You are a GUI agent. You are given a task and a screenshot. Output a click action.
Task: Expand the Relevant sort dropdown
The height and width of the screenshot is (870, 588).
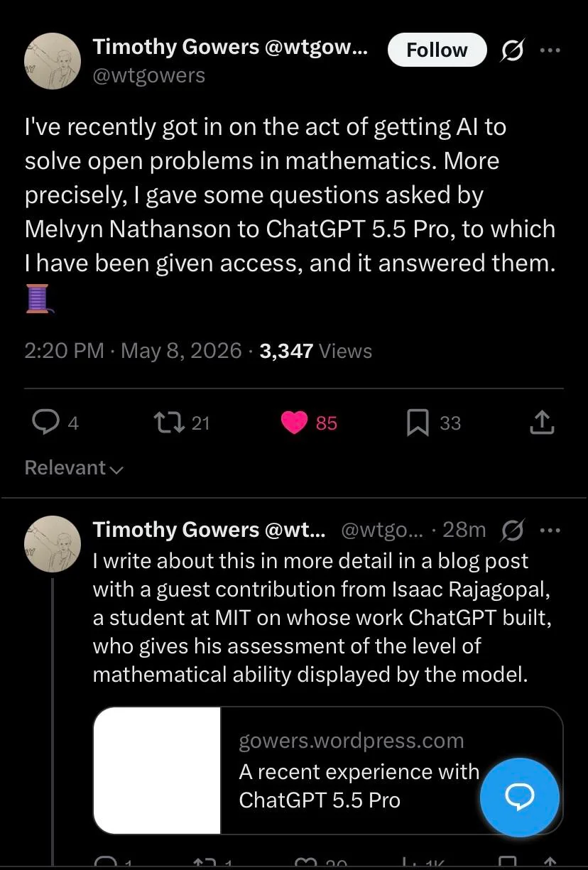pyautogui.click(x=75, y=467)
